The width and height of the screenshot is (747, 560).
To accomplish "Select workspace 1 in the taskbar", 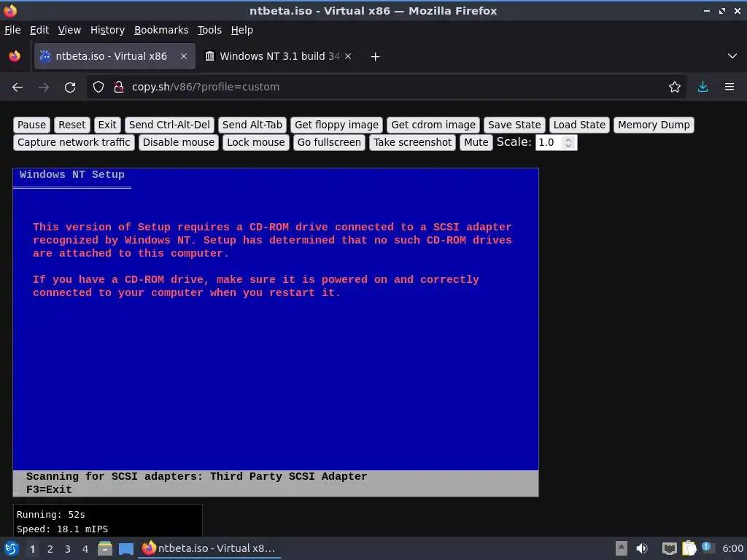I will (x=32, y=549).
